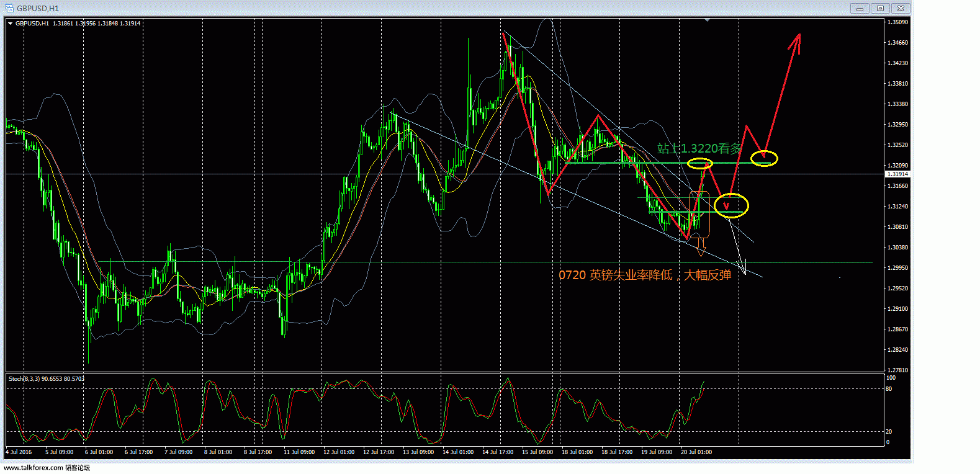The image size is (980, 474).
Task: Click time axis label 15 Jul 09:00
Action: click(537, 452)
